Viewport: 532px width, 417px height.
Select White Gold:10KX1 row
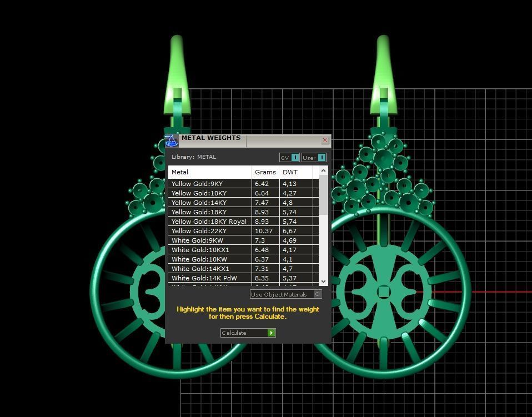click(244, 250)
